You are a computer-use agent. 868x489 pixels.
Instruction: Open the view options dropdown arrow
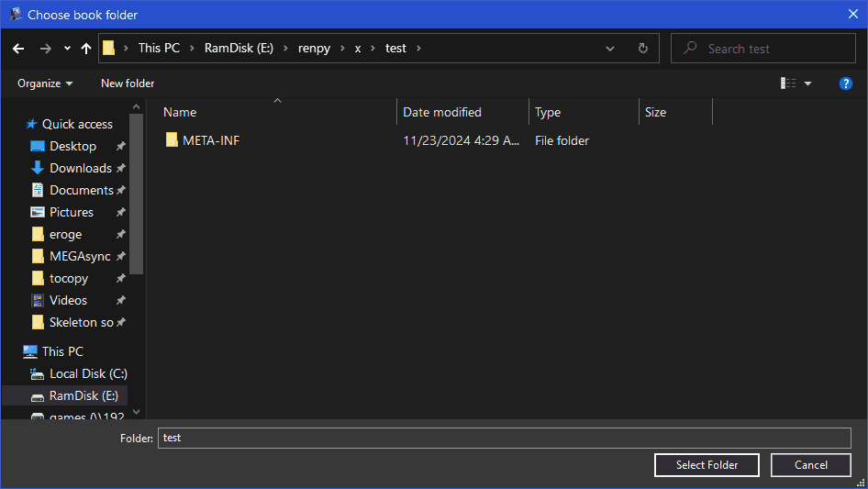pyautogui.click(x=807, y=83)
